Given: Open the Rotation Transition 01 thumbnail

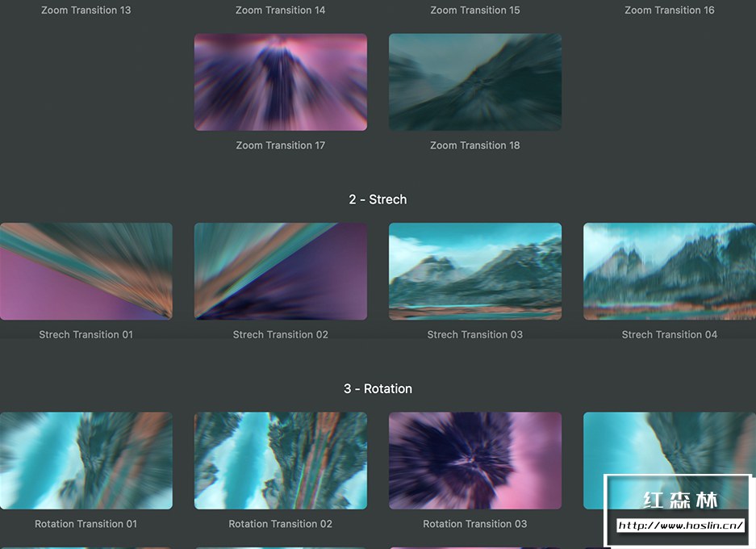Looking at the screenshot, I should pyautogui.click(x=86, y=460).
